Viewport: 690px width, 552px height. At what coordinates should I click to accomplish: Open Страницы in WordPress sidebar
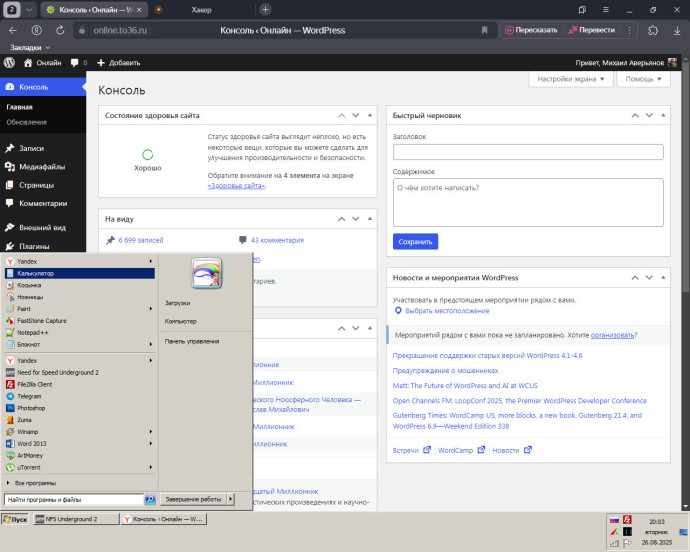tap(37, 185)
